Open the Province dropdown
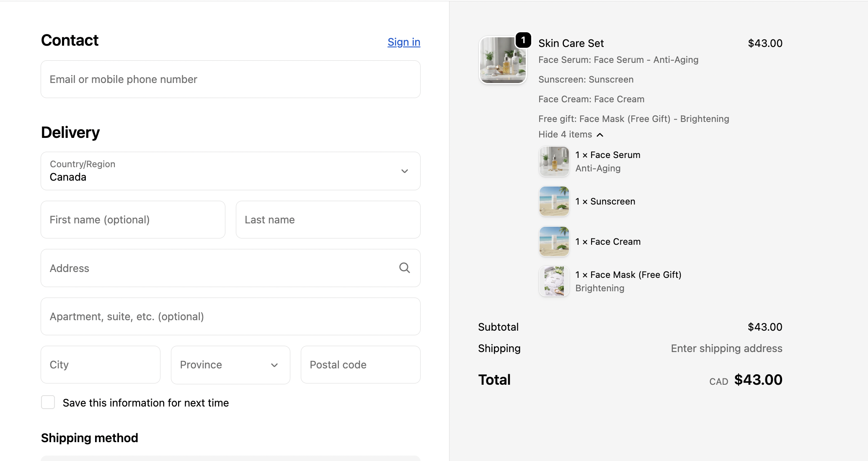The image size is (868, 461). click(230, 365)
